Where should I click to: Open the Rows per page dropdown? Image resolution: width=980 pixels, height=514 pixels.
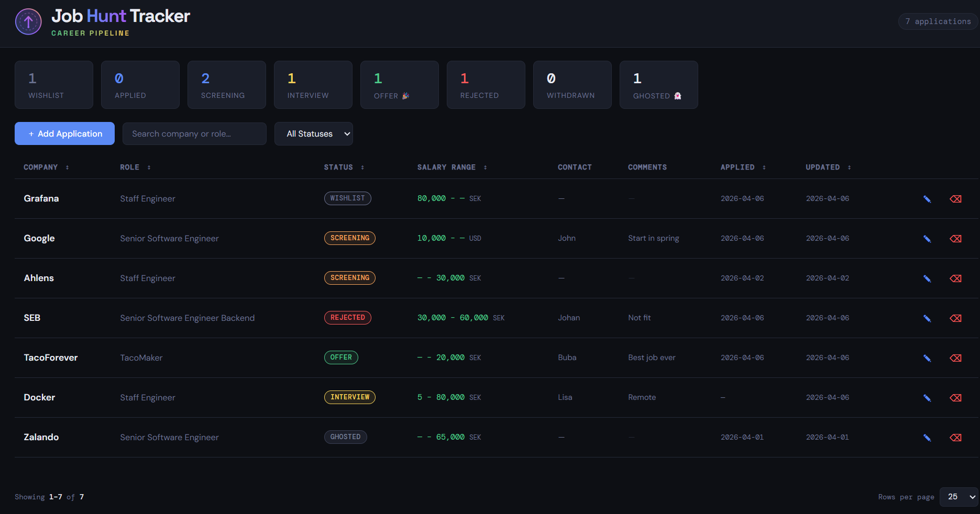(959, 497)
